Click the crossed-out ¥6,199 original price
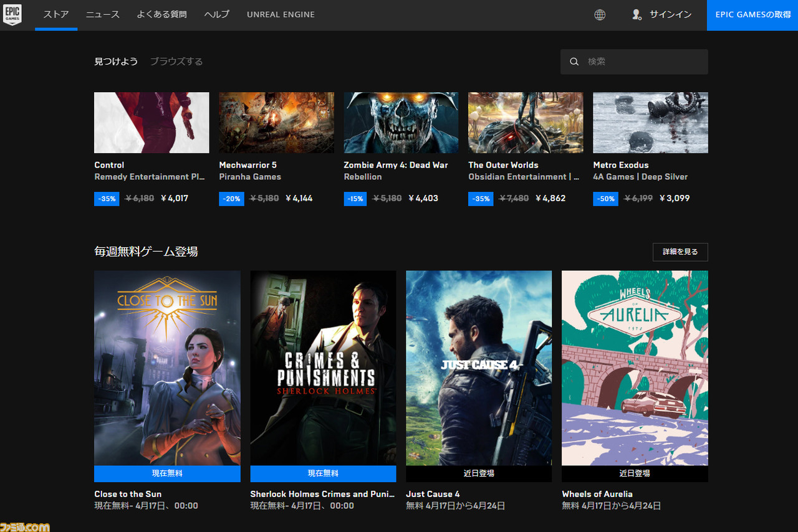 [639, 199]
